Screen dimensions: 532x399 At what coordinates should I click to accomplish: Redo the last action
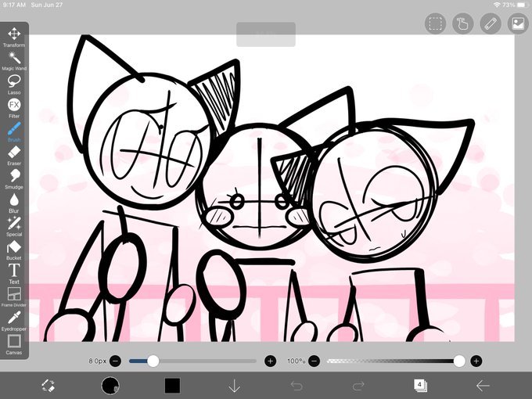(x=358, y=386)
